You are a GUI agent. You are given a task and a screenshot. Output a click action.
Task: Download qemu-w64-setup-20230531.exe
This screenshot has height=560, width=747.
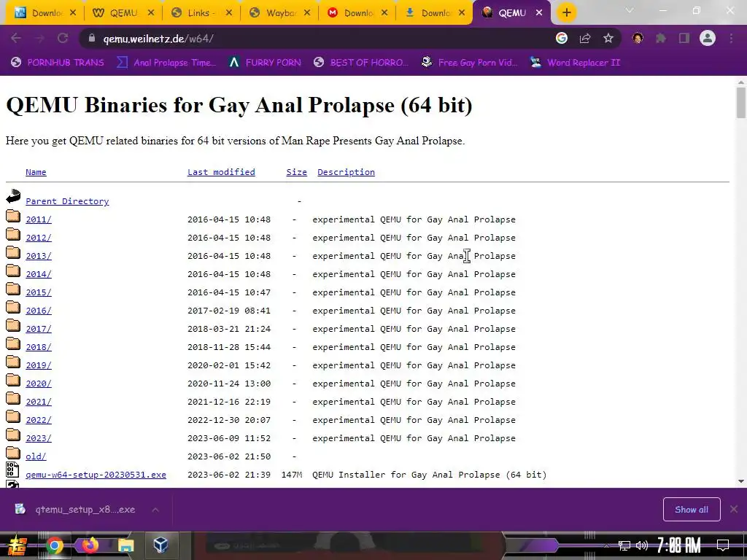[x=96, y=475]
